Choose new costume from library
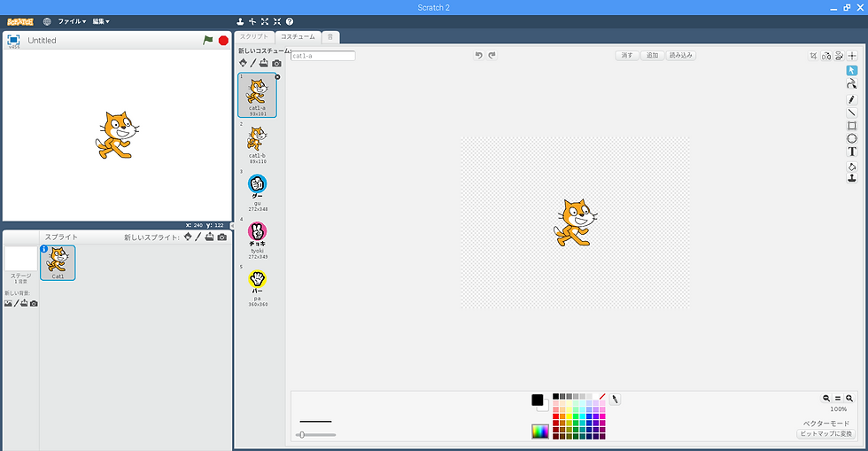 pos(243,63)
